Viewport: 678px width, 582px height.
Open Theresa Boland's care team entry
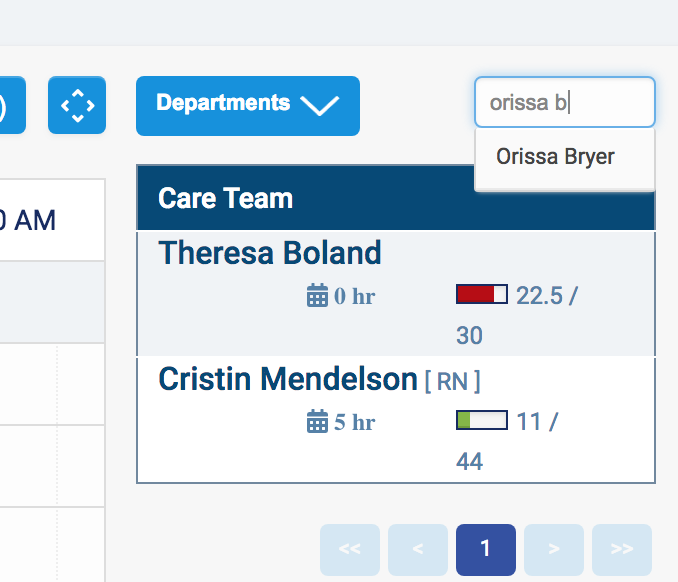point(270,253)
